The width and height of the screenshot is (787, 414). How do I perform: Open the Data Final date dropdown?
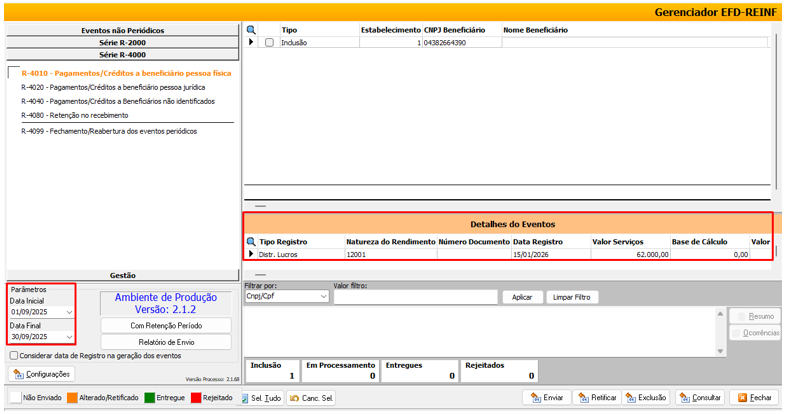point(68,338)
